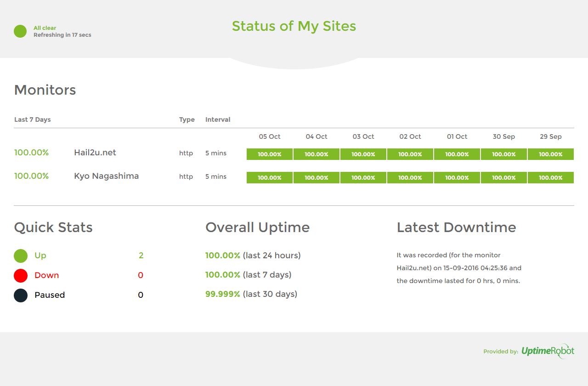The image size is (588, 386).
Task: Click the Interval column header
Action: tap(218, 119)
